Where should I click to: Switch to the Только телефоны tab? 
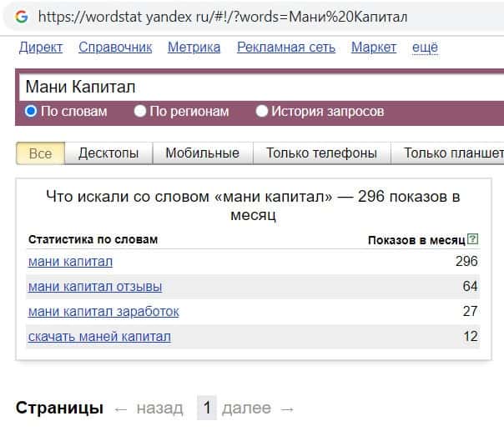(321, 153)
